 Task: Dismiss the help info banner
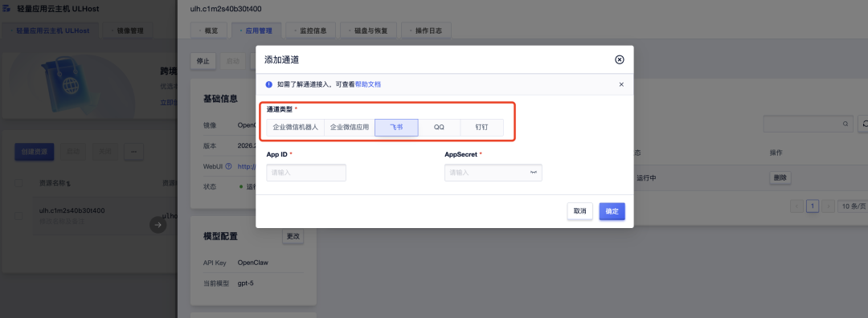coord(621,84)
